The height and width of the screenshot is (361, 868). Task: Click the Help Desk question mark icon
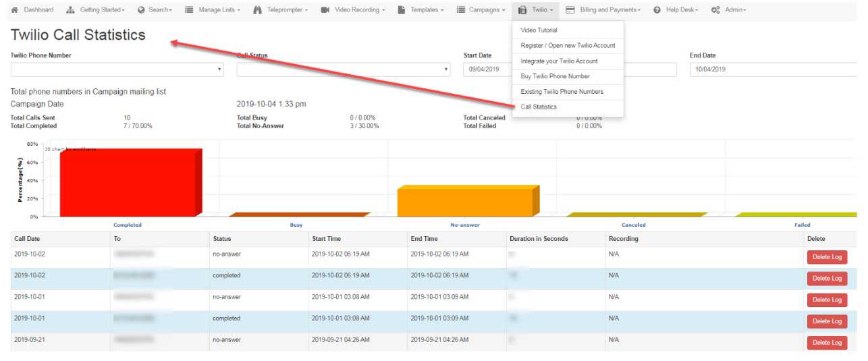(657, 10)
